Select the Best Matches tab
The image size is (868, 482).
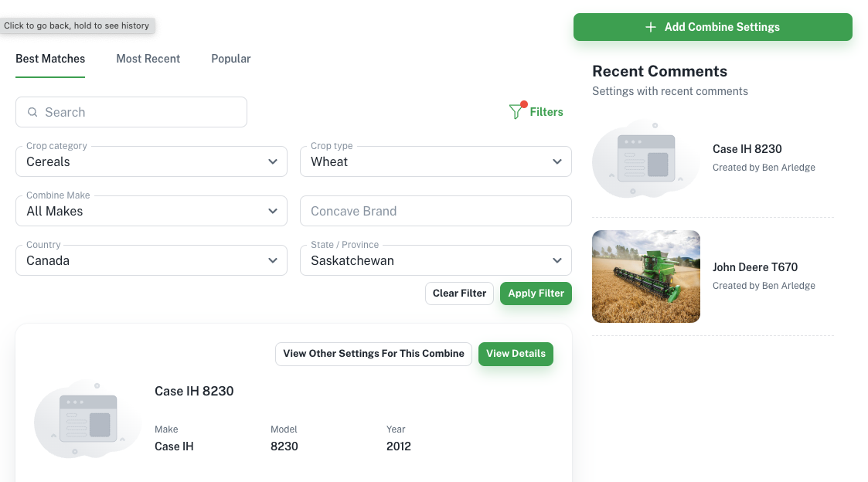[x=50, y=59]
